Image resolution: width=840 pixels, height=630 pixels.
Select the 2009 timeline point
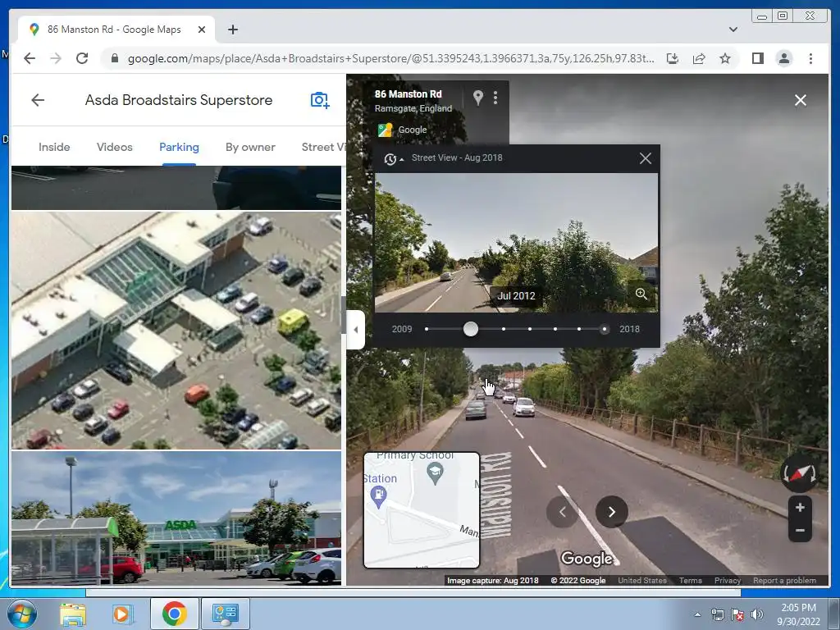(427, 329)
